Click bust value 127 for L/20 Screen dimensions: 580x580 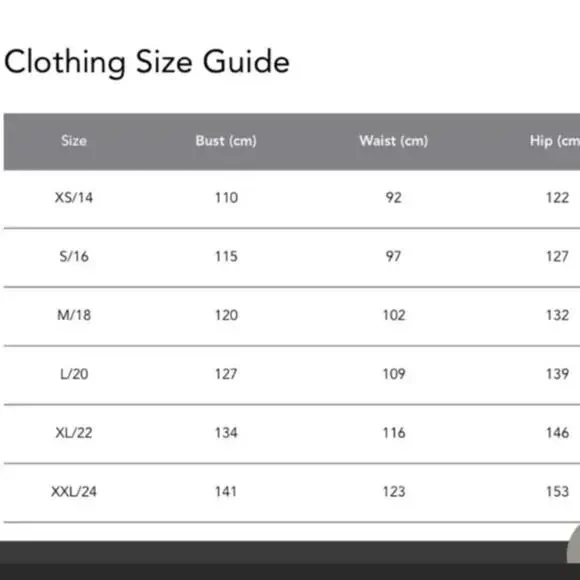(x=226, y=374)
